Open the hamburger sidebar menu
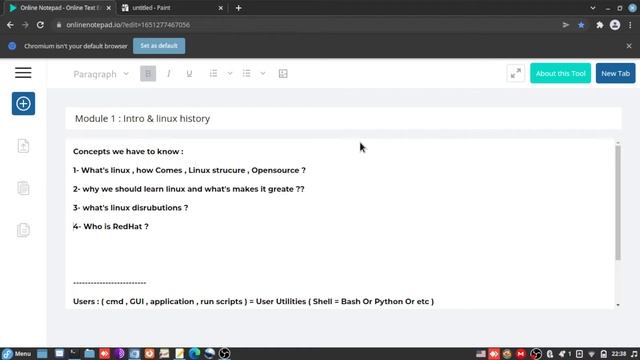The width and height of the screenshot is (640, 360). tap(23, 73)
